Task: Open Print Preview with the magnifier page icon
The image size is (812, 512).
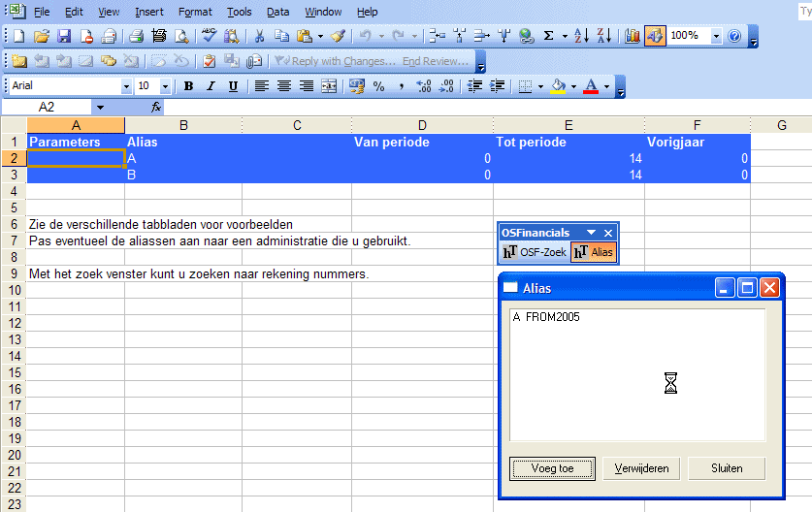Action: coord(181,36)
